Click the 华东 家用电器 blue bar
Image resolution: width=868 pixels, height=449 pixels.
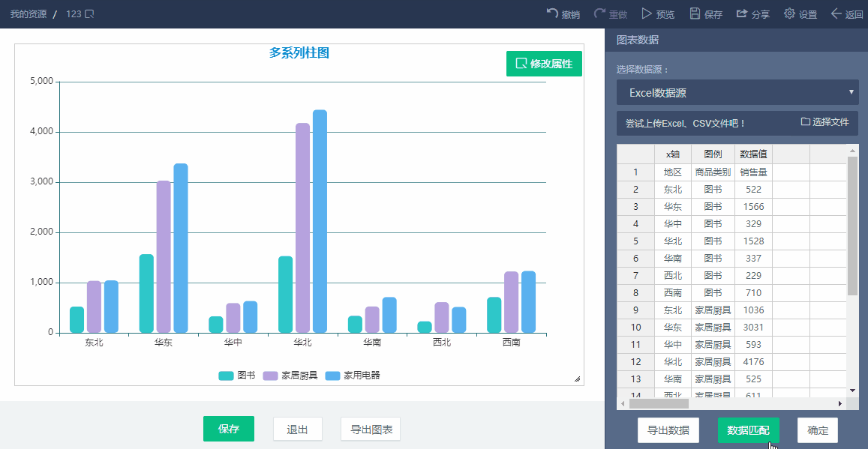(x=181, y=247)
